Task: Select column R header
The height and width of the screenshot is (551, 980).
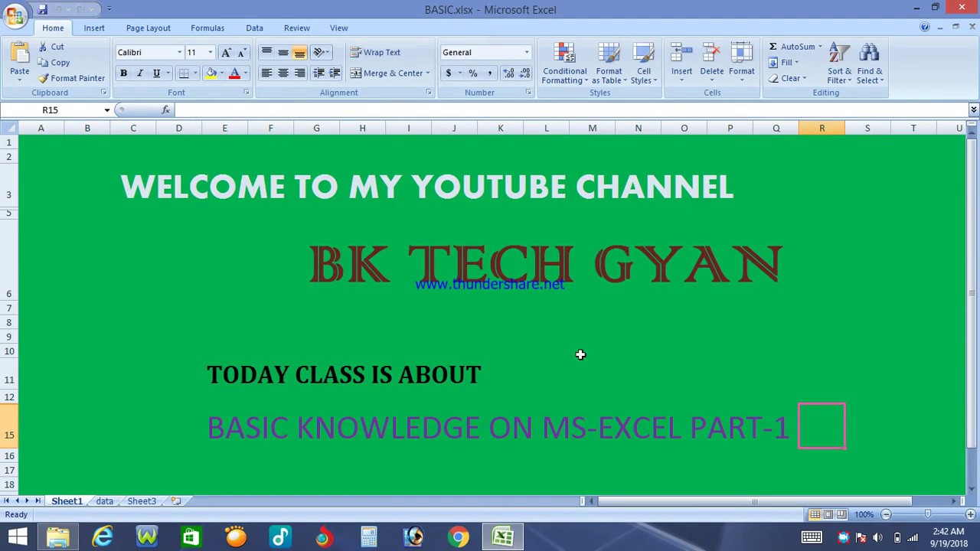Action: click(822, 128)
